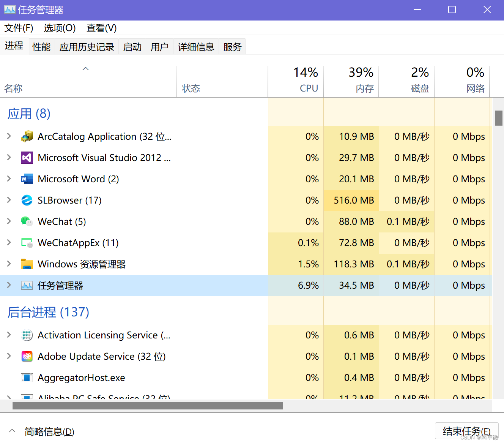Screen dimensions: 504x444
Task: Sort processes by the 磁盘 column
Action: [406, 81]
